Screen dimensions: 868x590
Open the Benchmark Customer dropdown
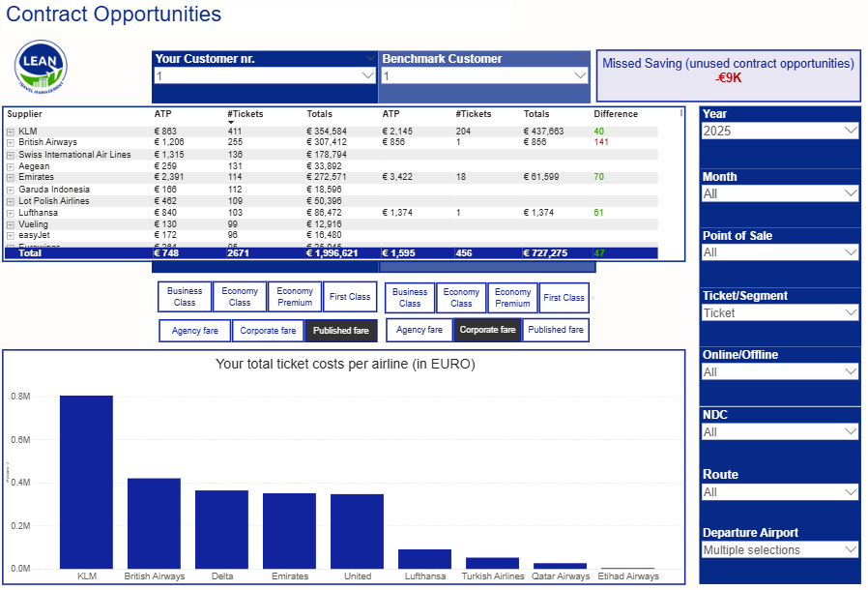pos(484,75)
